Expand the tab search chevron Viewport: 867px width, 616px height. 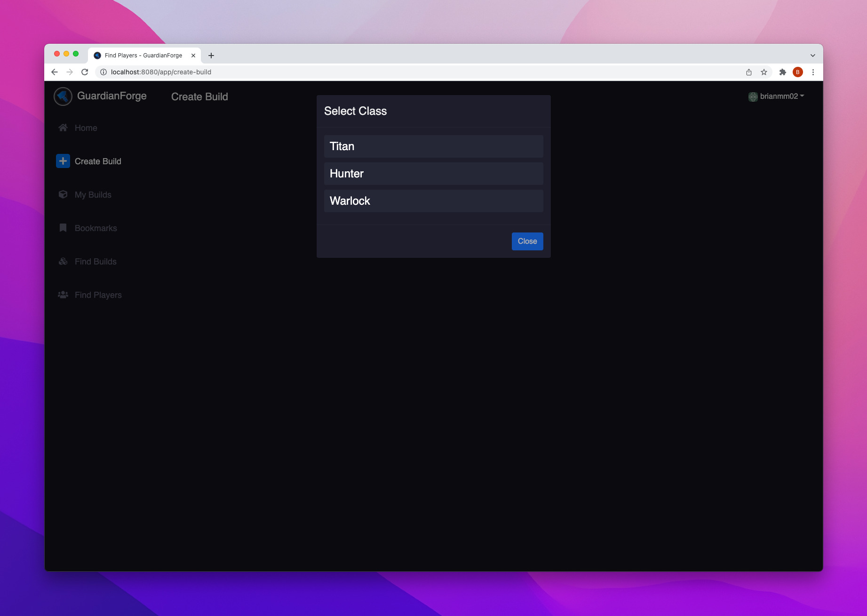coord(813,56)
